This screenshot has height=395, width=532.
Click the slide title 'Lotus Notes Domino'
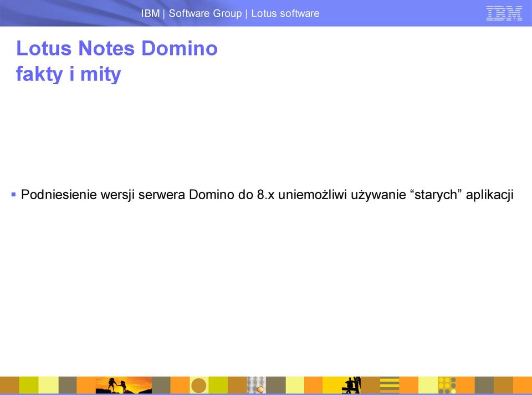[117, 48]
